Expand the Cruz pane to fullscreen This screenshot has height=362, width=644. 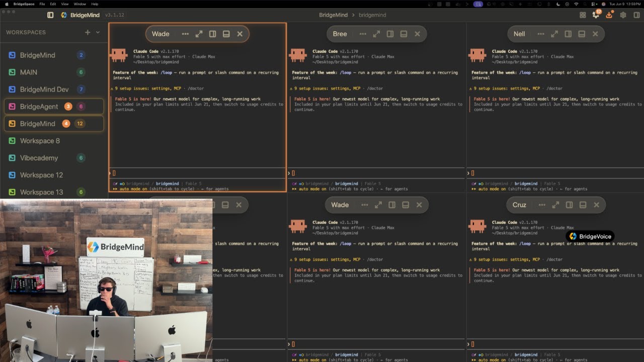555,205
